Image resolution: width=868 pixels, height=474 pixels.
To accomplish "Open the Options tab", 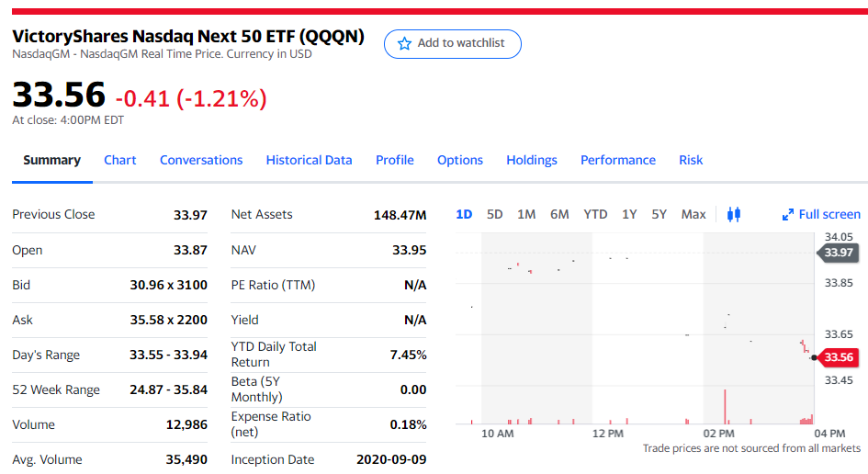I will coord(460,160).
